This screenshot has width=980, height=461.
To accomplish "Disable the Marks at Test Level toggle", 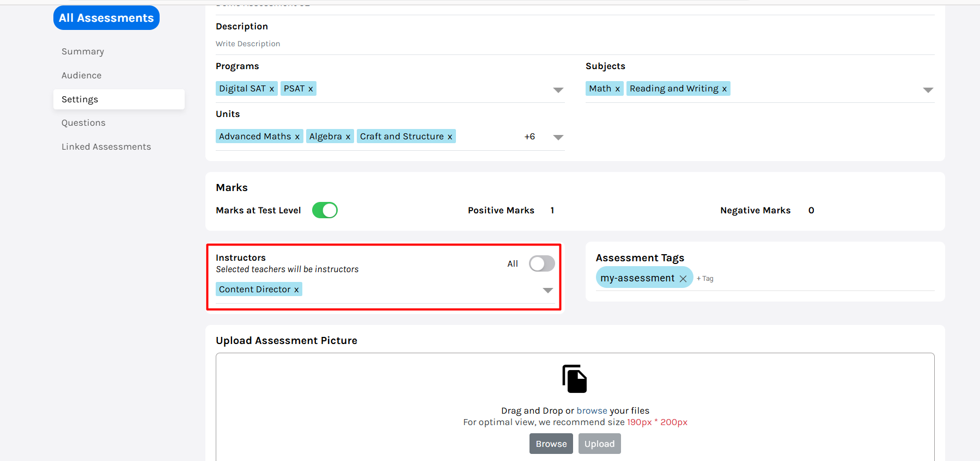I will [x=325, y=210].
